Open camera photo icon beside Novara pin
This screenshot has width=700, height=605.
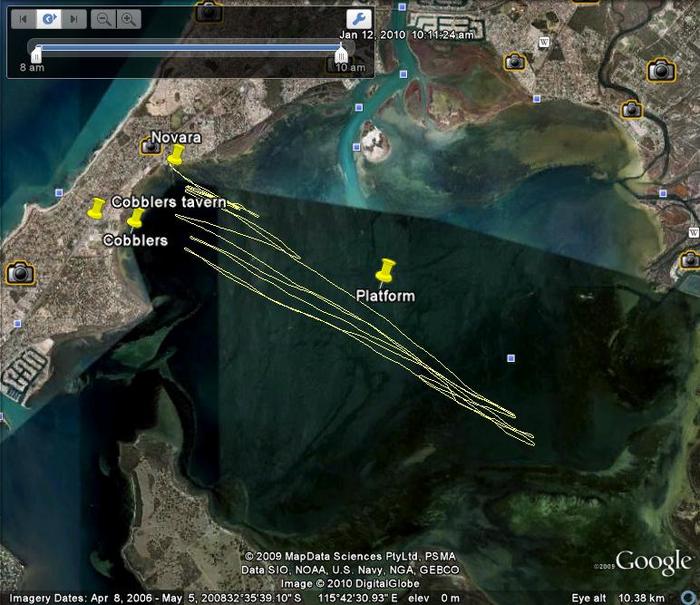coord(150,146)
